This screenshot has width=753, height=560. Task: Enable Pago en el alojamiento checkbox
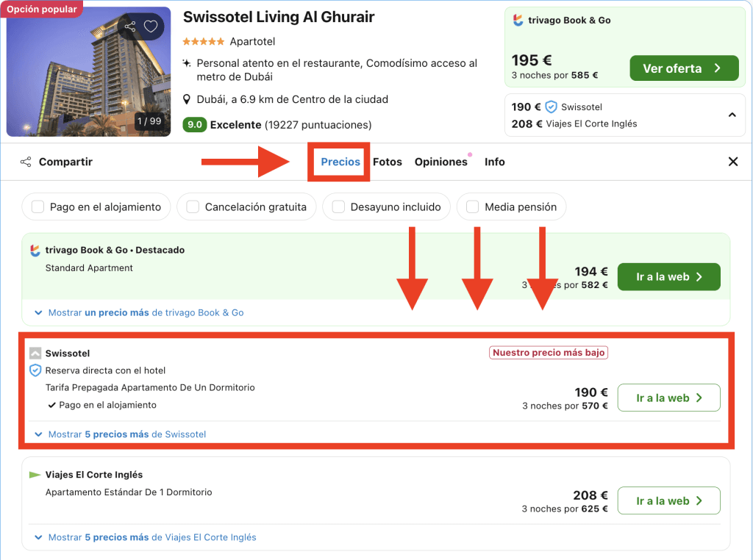click(38, 207)
